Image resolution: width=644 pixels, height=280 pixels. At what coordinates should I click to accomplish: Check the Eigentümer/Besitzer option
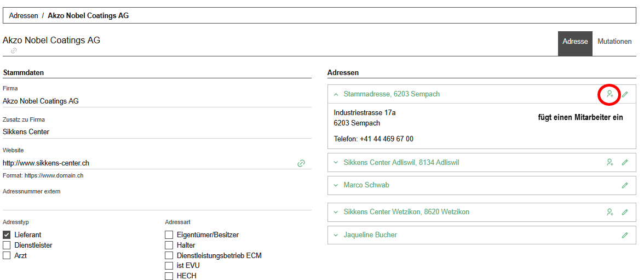pos(169,235)
